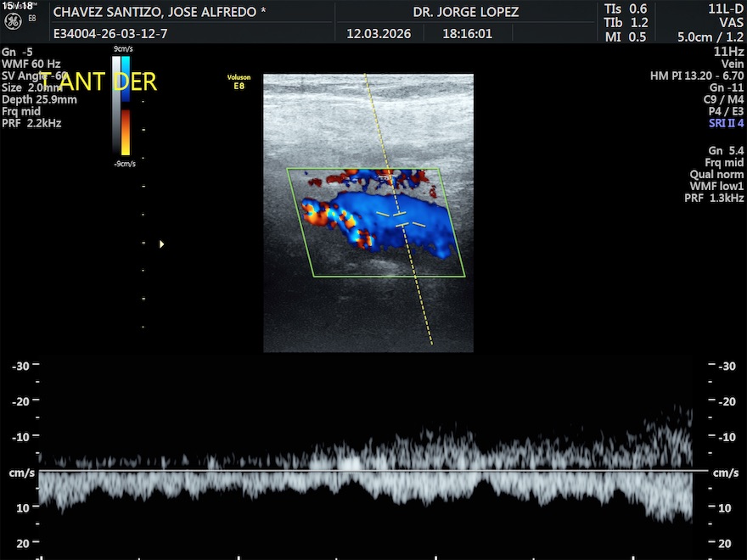Click the Vein preset label
747x560 pixels.
732,64
